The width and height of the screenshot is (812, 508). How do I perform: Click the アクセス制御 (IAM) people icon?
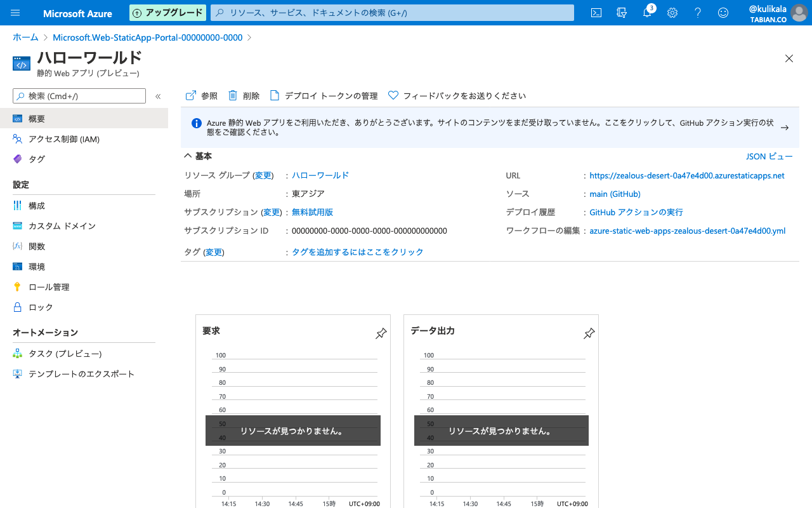click(x=18, y=139)
